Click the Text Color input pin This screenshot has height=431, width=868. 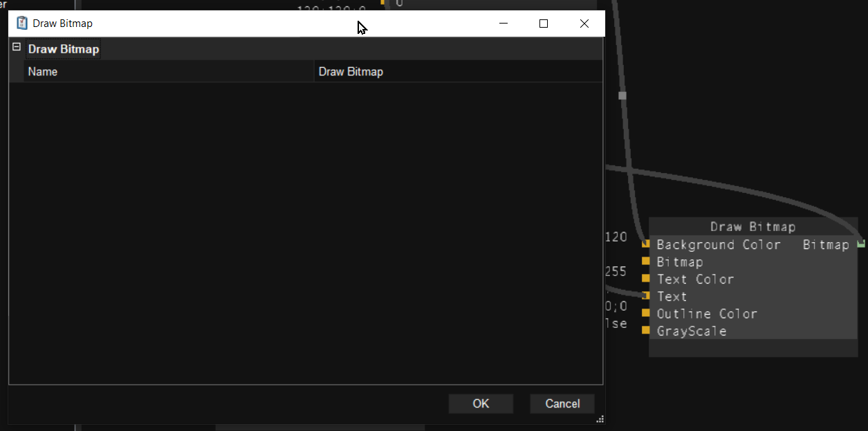pyautogui.click(x=646, y=279)
